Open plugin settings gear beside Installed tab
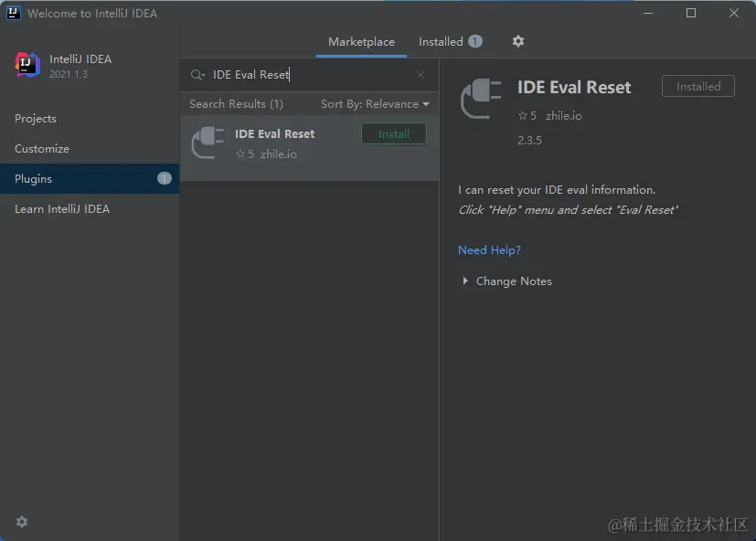 pyautogui.click(x=517, y=41)
